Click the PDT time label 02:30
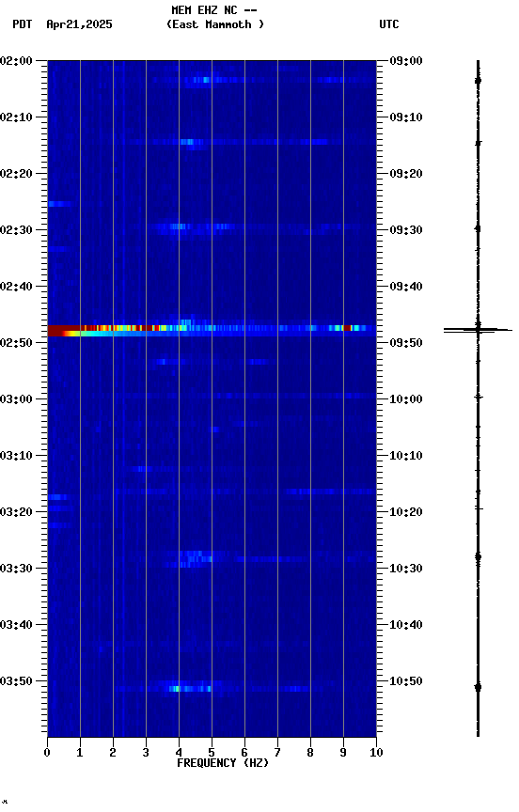Image resolution: width=519 pixels, height=812 pixels. pyautogui.click(x=16, y=230)
